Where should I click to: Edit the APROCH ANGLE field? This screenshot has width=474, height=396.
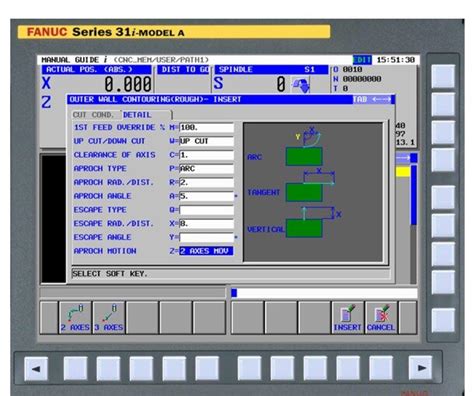pos(206,196)
